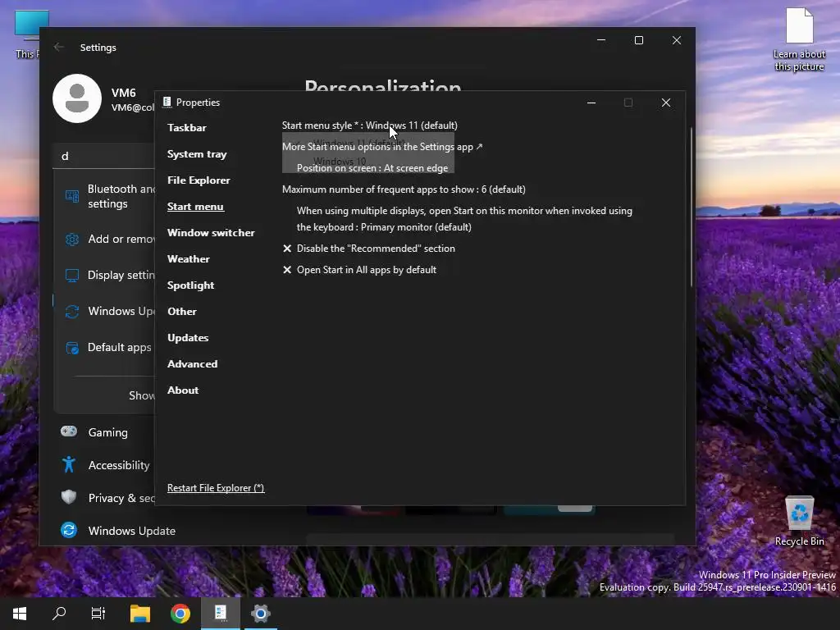Switch to Settings app on taskbar
Viewport: 840px width, 630px height.
coord(261,614)
